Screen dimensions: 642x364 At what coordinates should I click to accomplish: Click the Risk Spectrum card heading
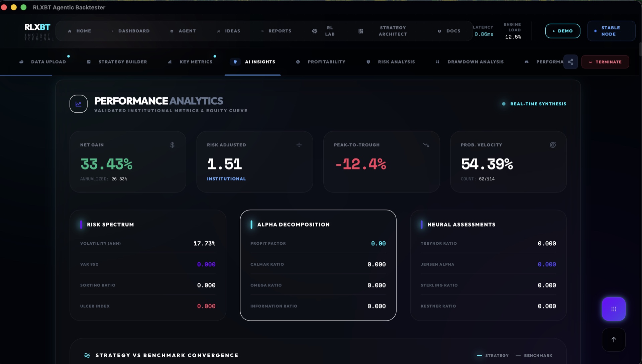[110, 225]
